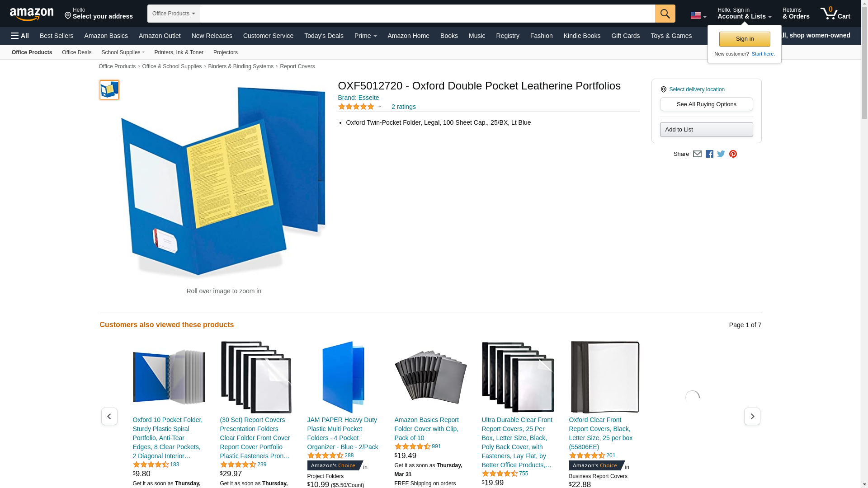Go to the Office Deals tab
Image resolution: width=868 pixels, height=488 pixels.
(76, 52)
